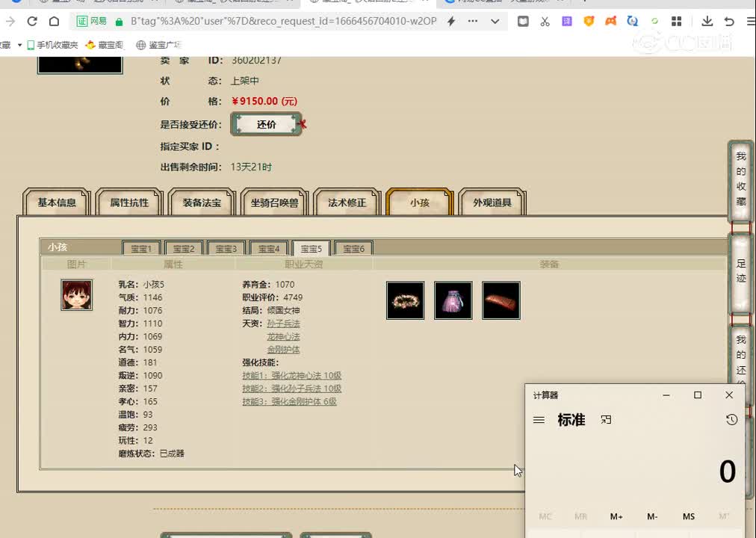The height and width of the screenshot is (538, 756).
Task: Switch to the 法术修正 tab
Action: coord(347,202)
